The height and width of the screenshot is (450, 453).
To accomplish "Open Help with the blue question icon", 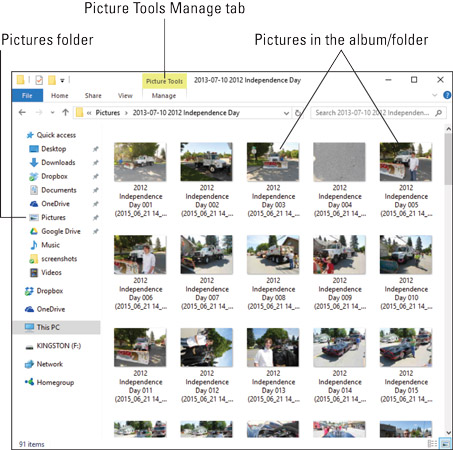I will (447, 95).
